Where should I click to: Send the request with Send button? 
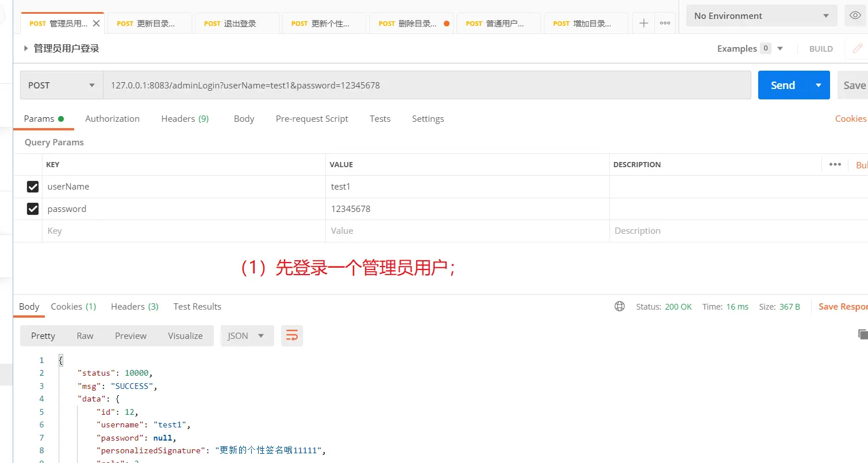[x=783, y=85]
